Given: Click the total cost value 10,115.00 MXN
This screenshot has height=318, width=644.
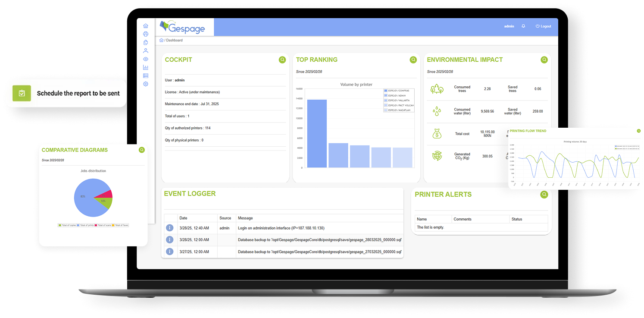Looking at the screenshot, I should pyautogui.click(x=487, y=134).
